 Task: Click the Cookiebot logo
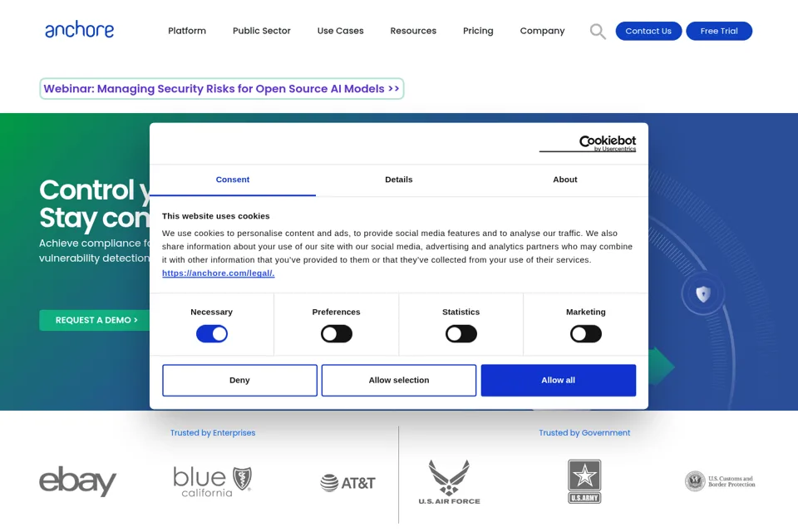(x=588, y=143)
